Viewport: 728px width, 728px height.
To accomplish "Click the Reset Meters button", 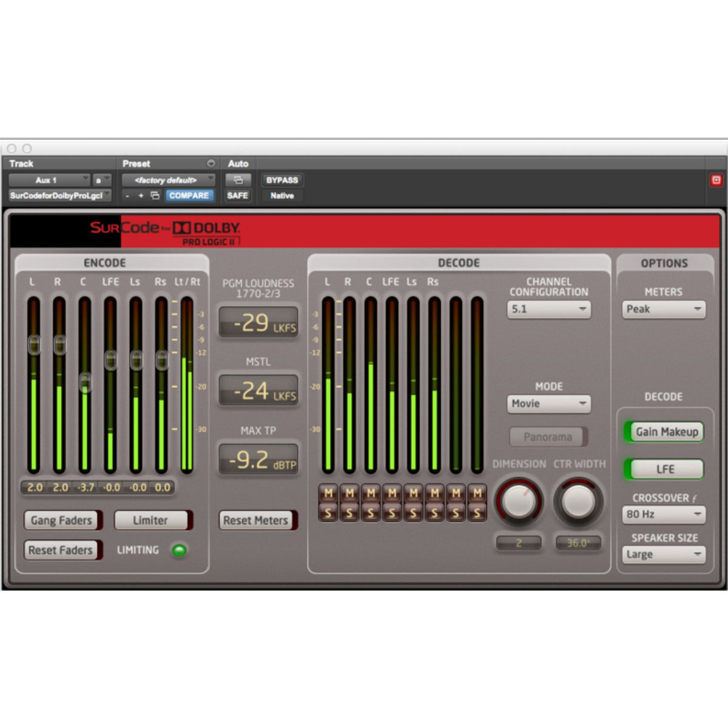I will click(x=258, y=520).
